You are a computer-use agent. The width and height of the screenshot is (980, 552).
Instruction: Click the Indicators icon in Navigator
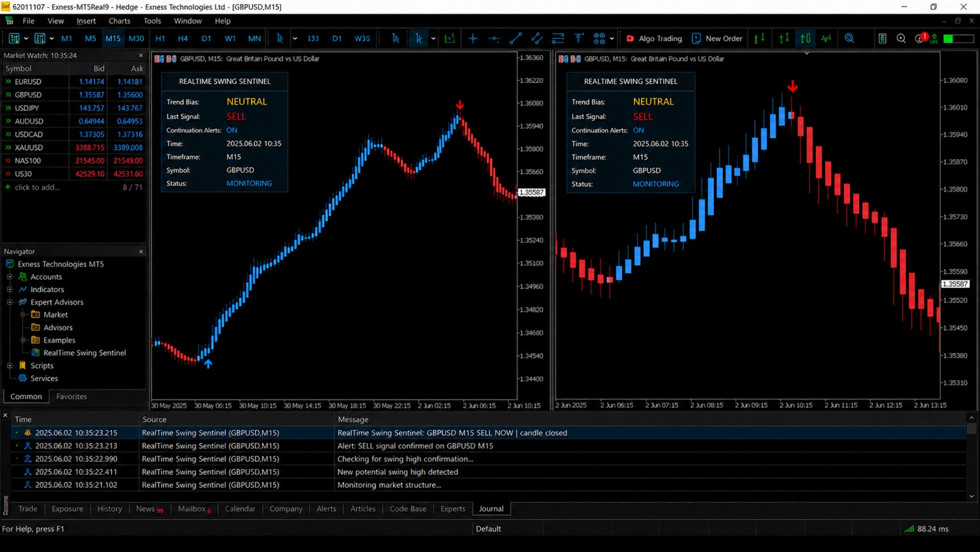(x=23, y=290)
